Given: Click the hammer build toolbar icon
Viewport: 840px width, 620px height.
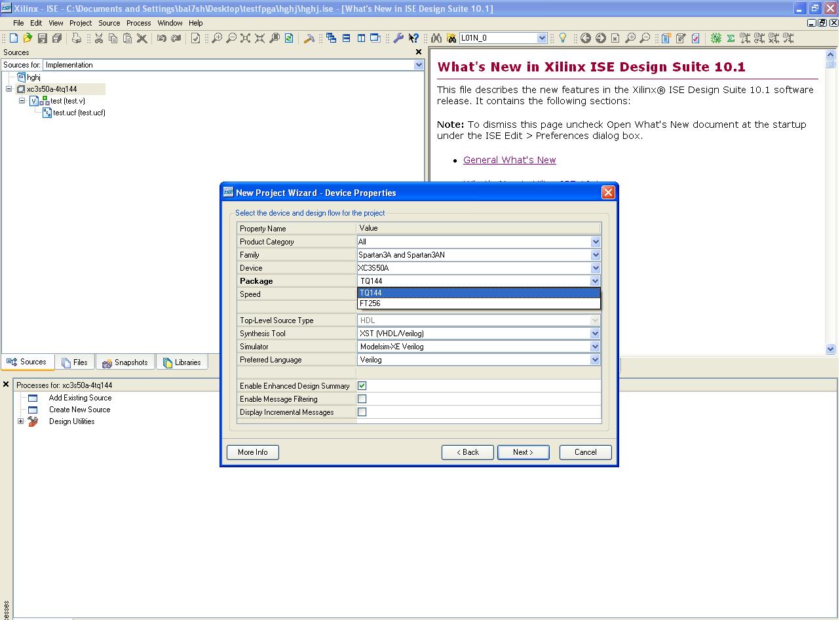Looking at the screenshot, I should pos(309,38).
